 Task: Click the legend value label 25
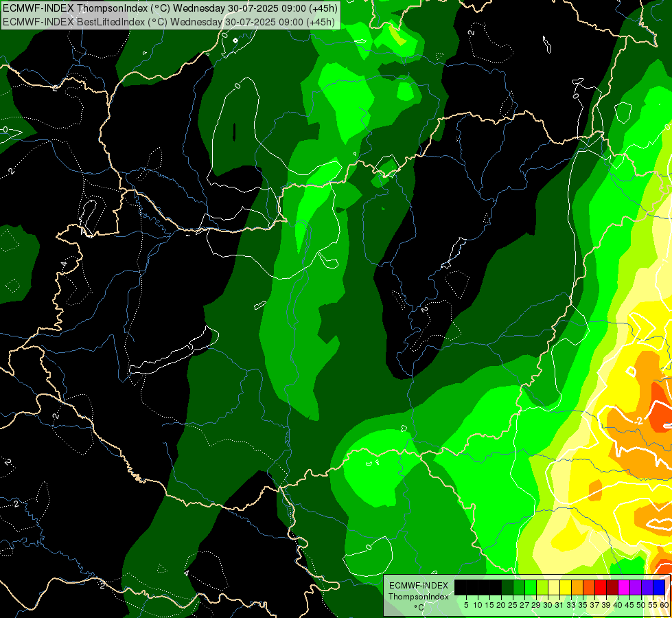point(513,605)
